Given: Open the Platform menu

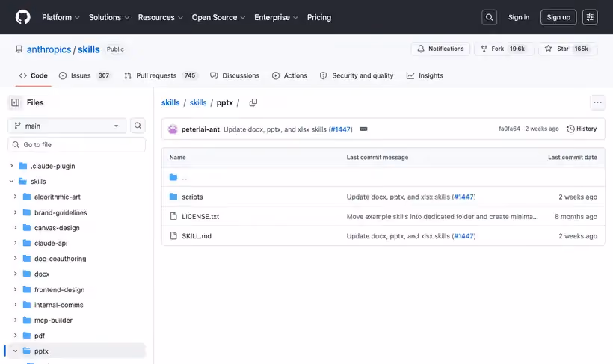Looking at the screenshot, I should click(61, 17).
